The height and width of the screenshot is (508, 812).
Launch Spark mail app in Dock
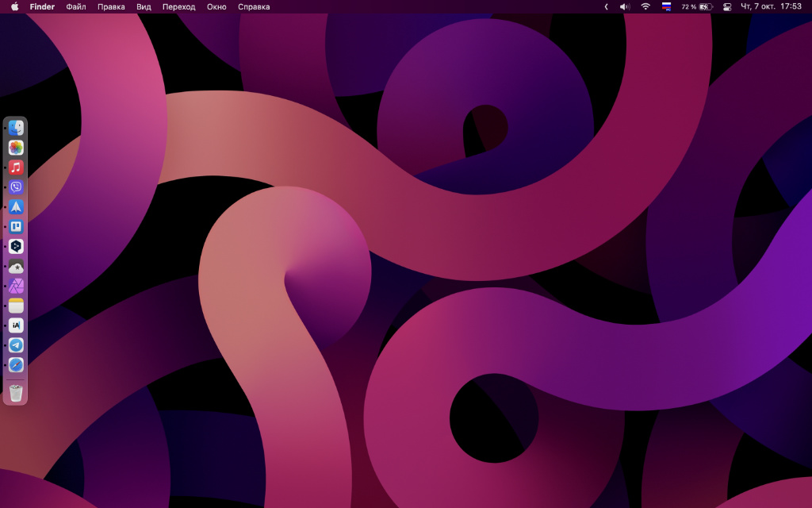[x=16, y=206]
